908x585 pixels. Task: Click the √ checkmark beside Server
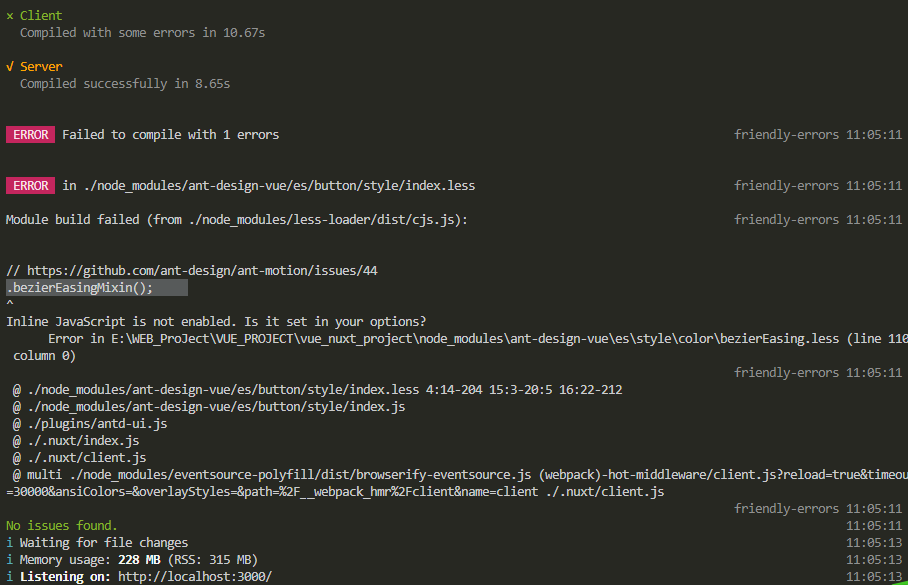(x=10, y=67)
